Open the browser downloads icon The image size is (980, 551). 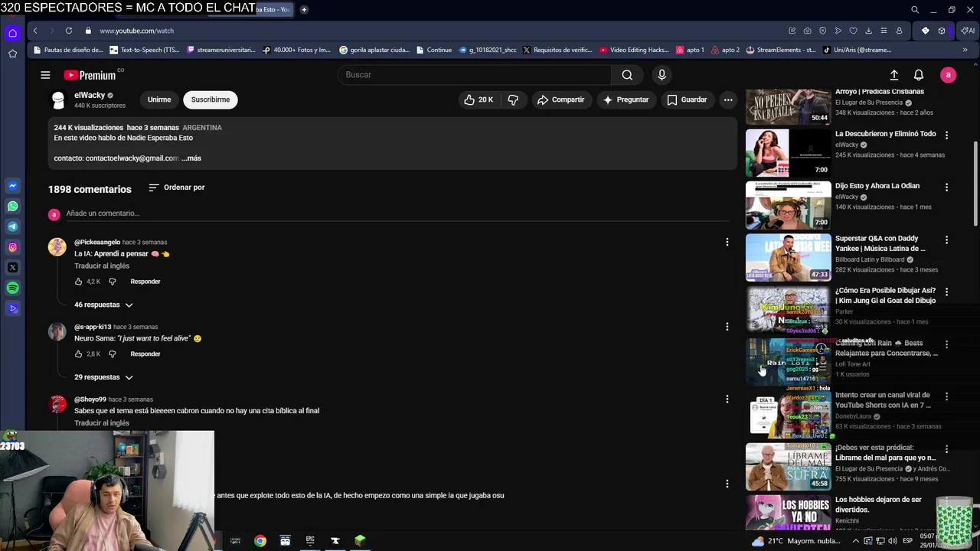click(869, 31)
